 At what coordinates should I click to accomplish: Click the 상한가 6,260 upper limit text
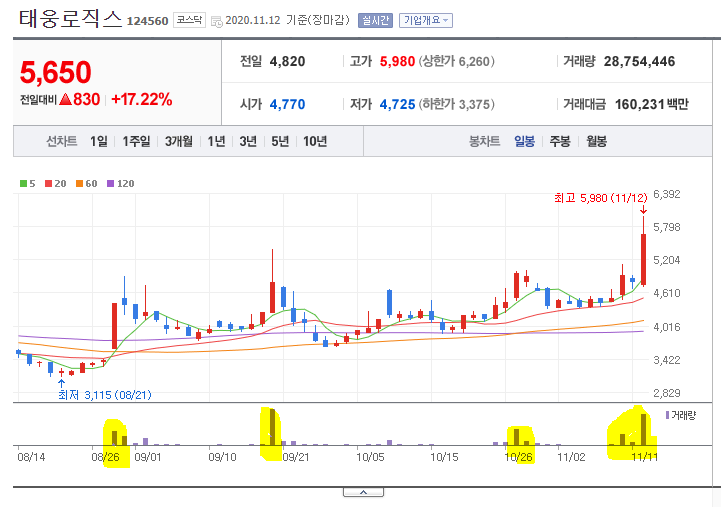(x=457, y=61)
